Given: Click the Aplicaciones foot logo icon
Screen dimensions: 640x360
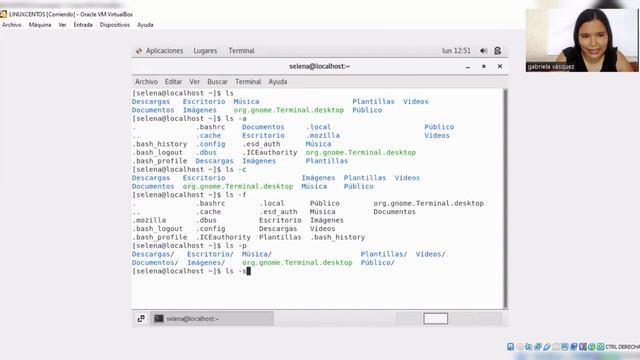Looking at the screenshot, I should (139, 51).
